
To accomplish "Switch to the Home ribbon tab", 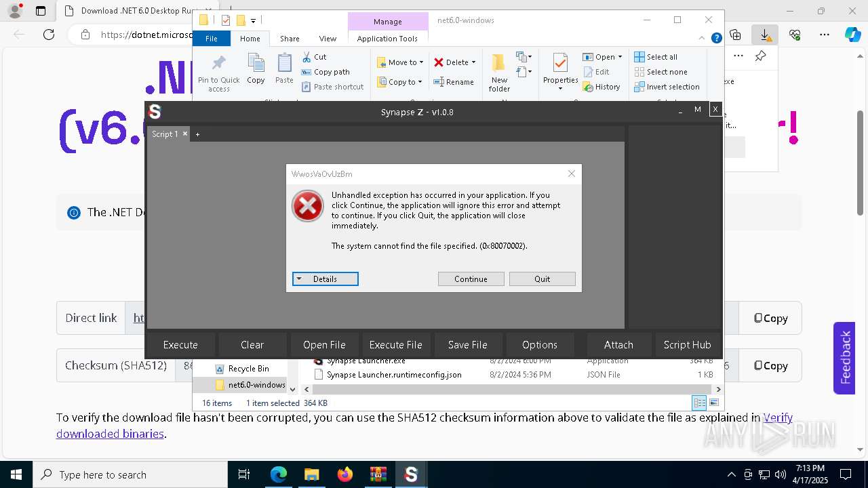I will pos(250,39).
